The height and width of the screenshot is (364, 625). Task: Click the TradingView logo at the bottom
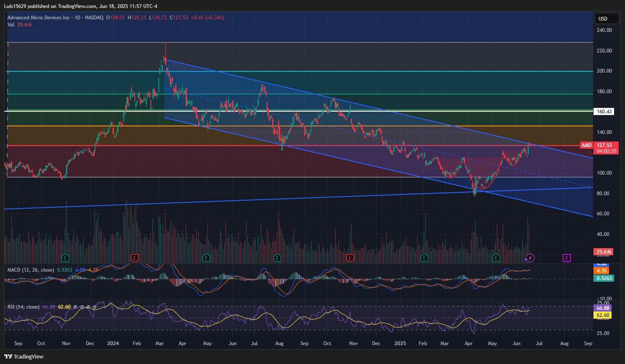tap(24, 356)
